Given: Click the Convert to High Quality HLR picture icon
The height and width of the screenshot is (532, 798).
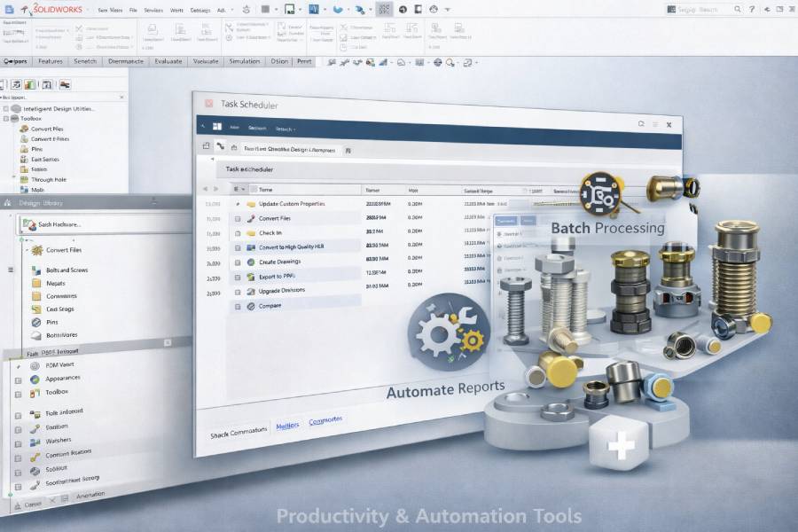Looking at the screenshot, I should (x=251, y=247).
